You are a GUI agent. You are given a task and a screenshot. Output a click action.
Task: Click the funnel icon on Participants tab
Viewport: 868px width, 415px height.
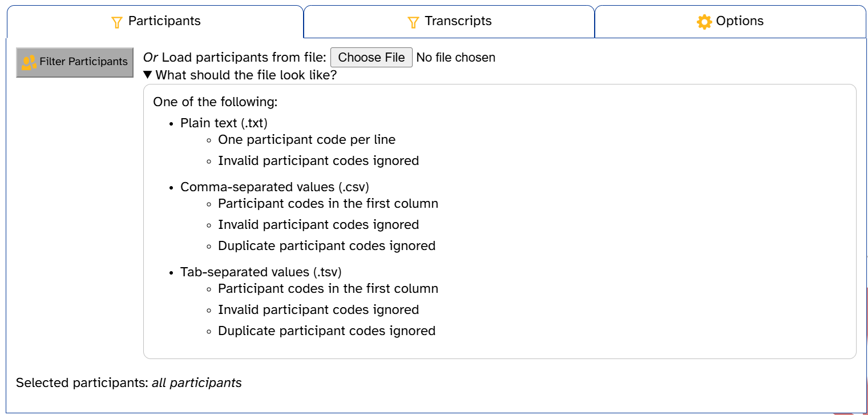[117, 22]
